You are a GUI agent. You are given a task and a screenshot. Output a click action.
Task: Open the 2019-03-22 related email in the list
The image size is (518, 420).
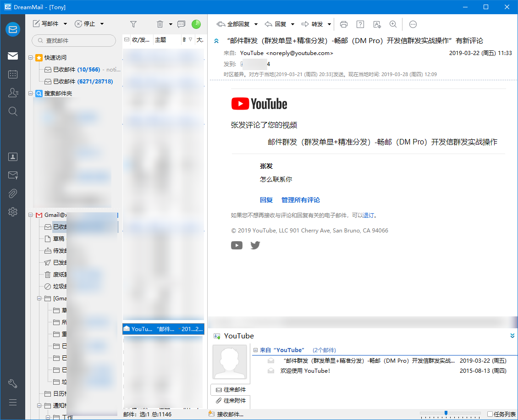[387, 360]
